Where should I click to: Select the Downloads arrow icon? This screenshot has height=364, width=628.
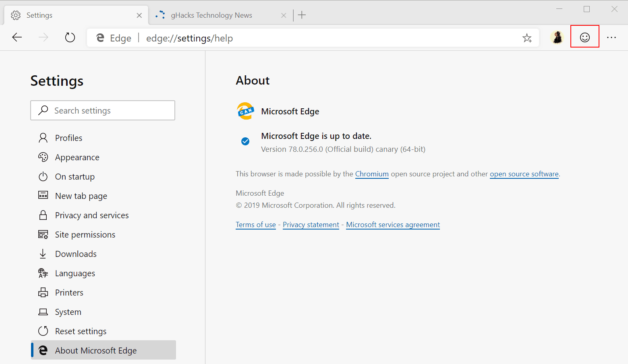tap(43, 254)
